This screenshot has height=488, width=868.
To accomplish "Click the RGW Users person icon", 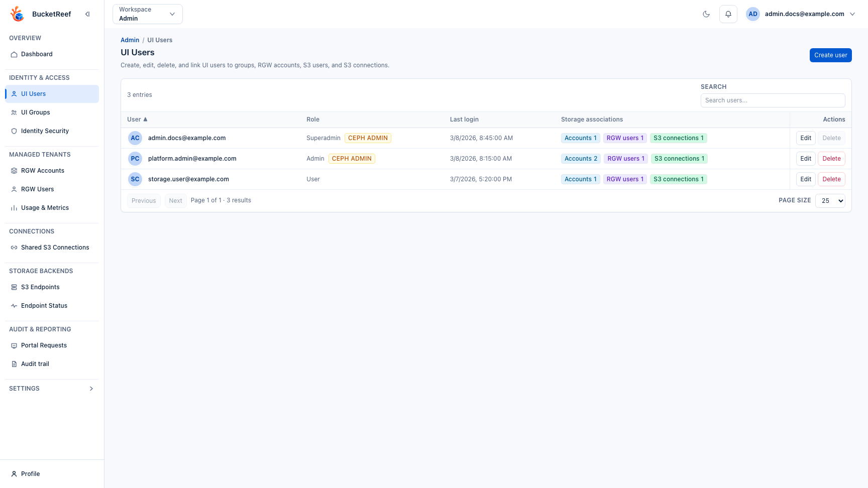I will pyautogui.click(x=14, y=189).
